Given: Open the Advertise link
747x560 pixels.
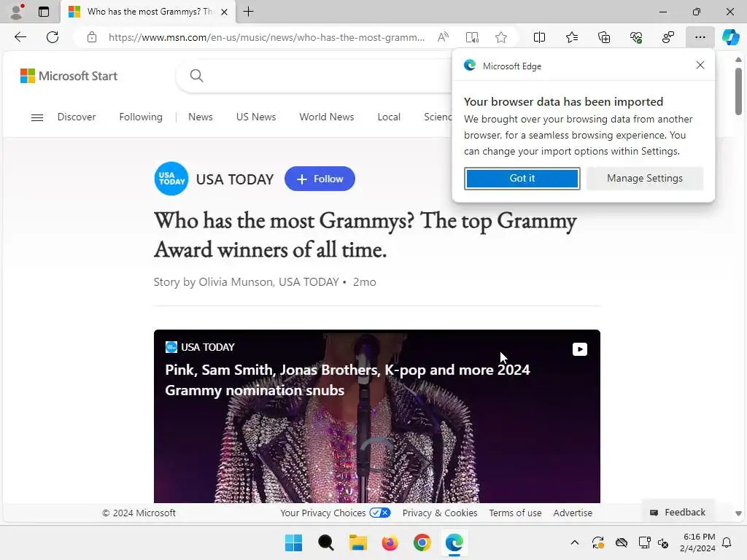Looking at the screenshot, I should point(573,513).
